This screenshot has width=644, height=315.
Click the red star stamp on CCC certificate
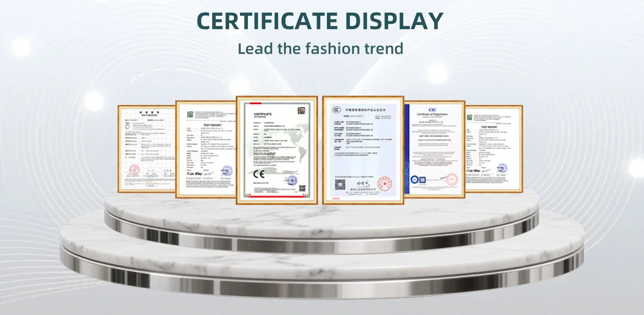[384, 184]
